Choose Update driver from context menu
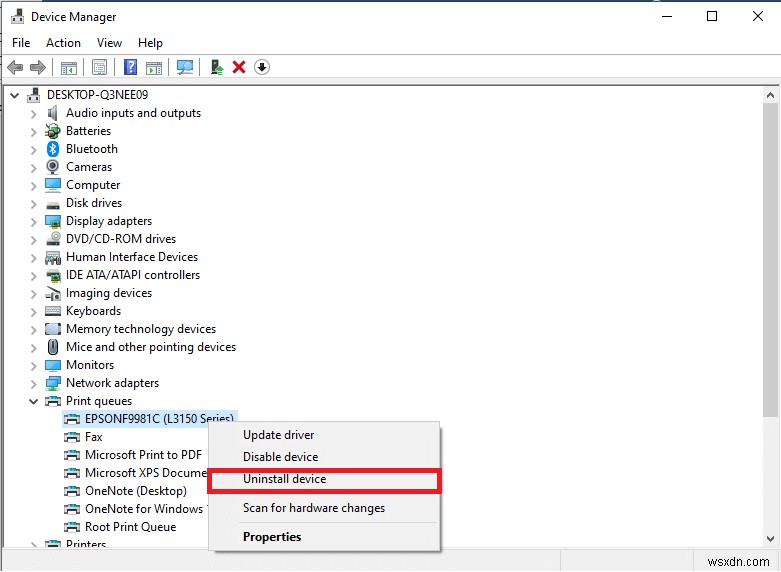781x572 pixels. point(324,435)
